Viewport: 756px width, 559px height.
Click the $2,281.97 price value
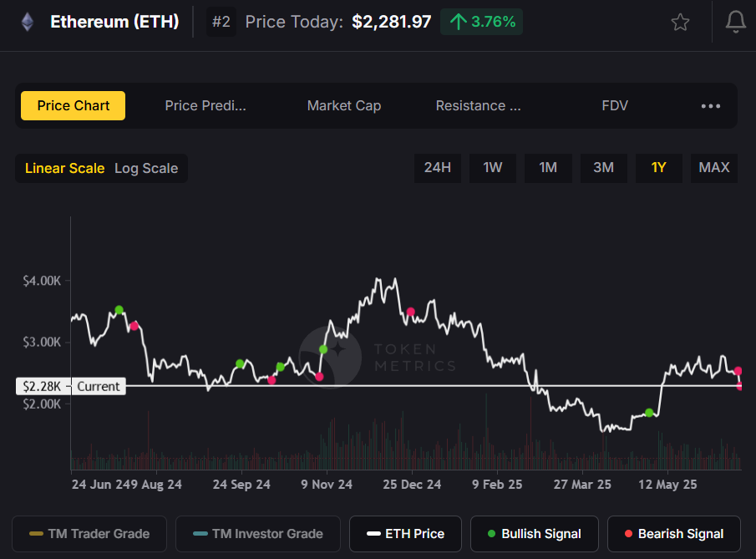(392, 22)
